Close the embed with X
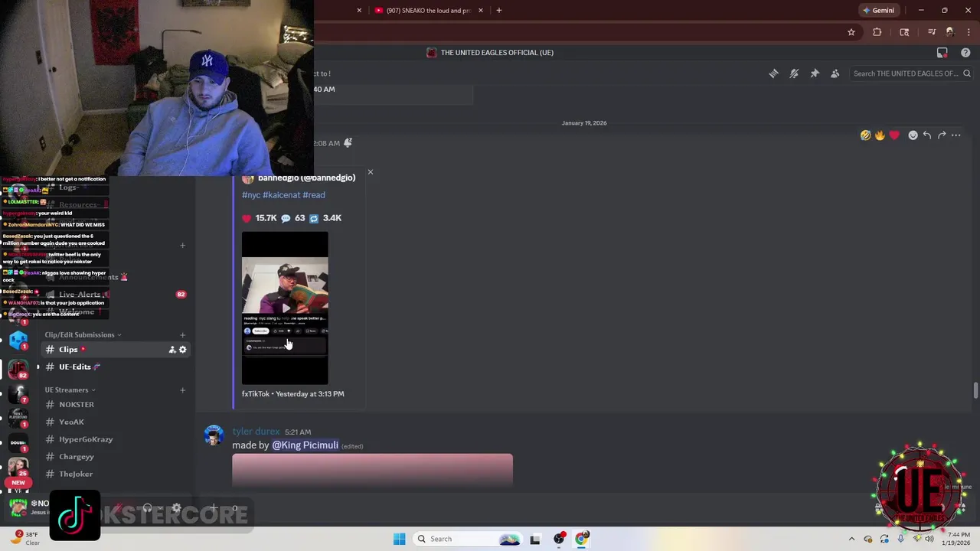 pyautogui.click(x=371, y=172)
